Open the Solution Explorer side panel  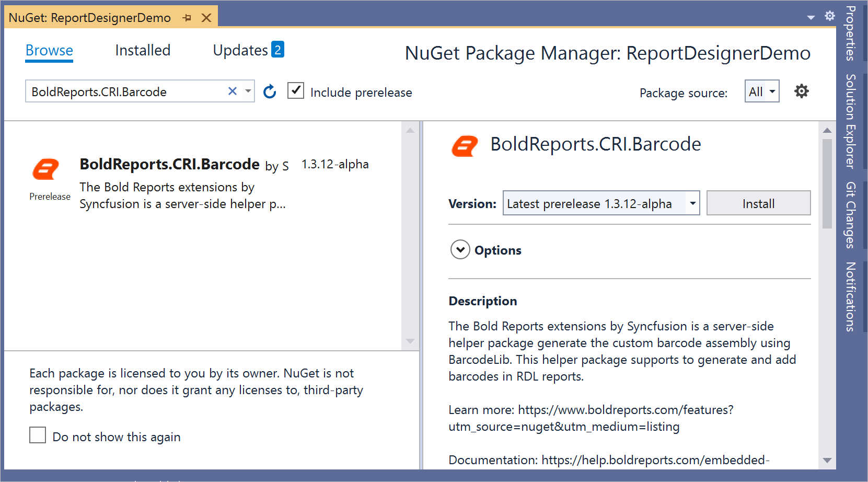(x=851, y=121)
